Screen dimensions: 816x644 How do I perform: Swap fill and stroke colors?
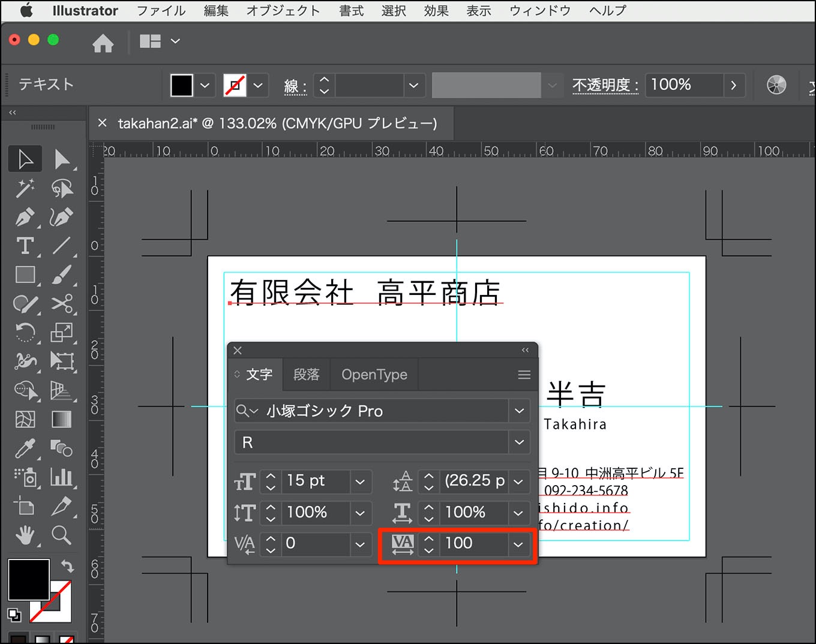tap(67, 565)
